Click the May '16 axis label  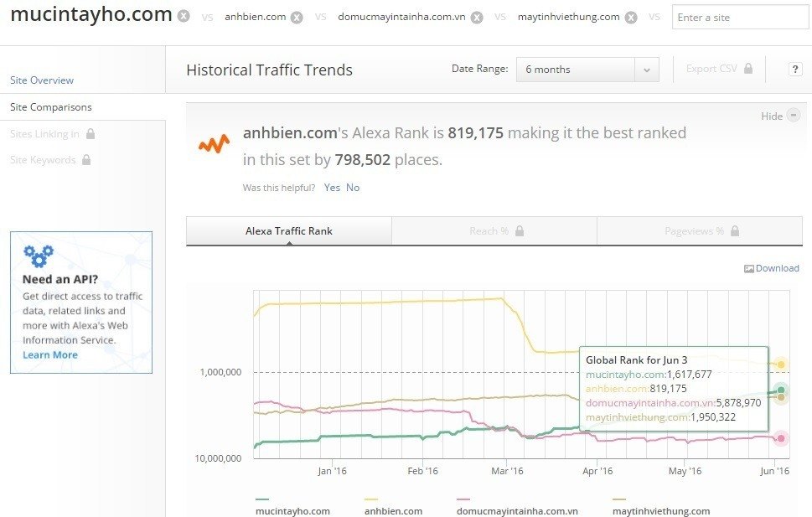point(685,471)
